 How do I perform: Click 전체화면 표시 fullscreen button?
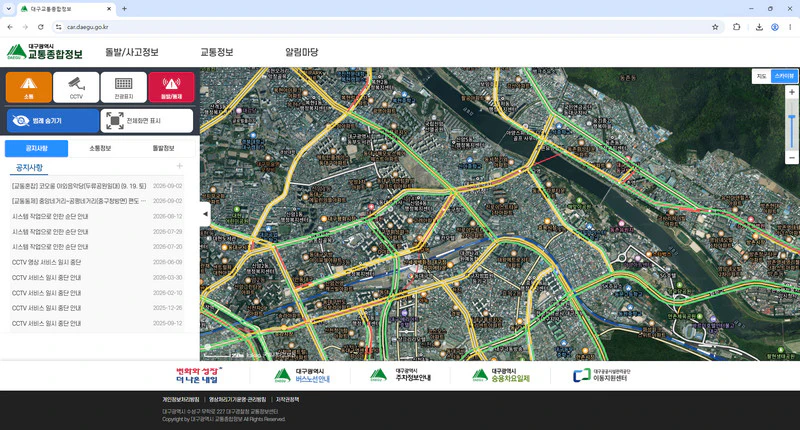(147, 120)
